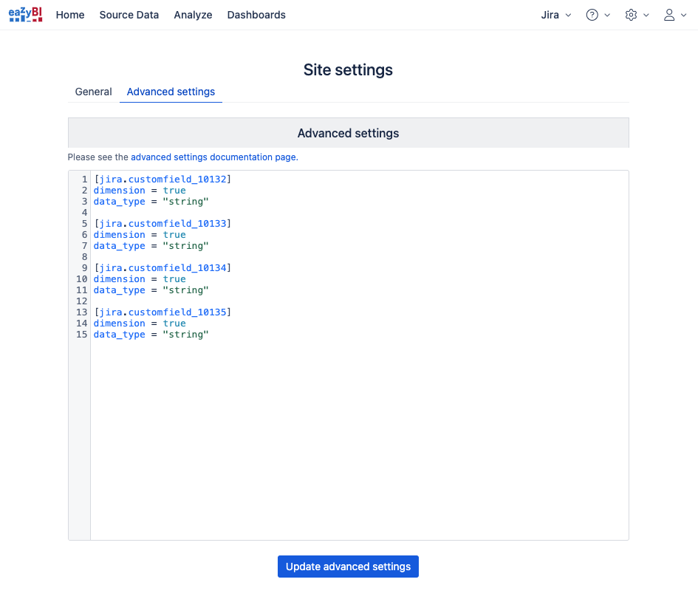Place cursor on the jira.customfield_10135 line

pyautogui.click(x=162, y=312)
